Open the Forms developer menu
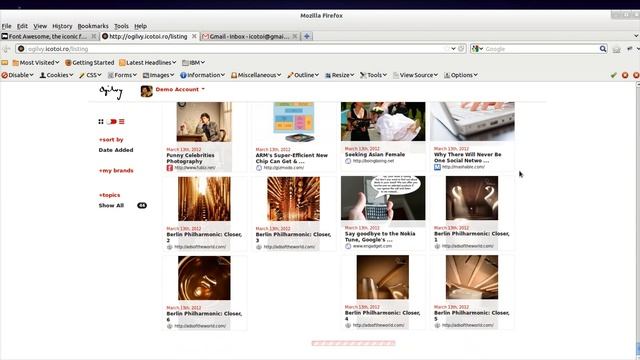Image resolution: width=640 pixels, height=360 pixels. point(122,75)
